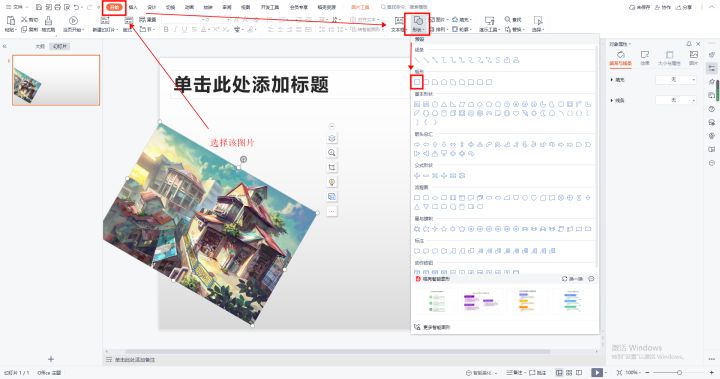The height and width of the screenshot is (379, 720).
Task: Switch to 填充与线条 properties tab
Action: tap(620, 58)
